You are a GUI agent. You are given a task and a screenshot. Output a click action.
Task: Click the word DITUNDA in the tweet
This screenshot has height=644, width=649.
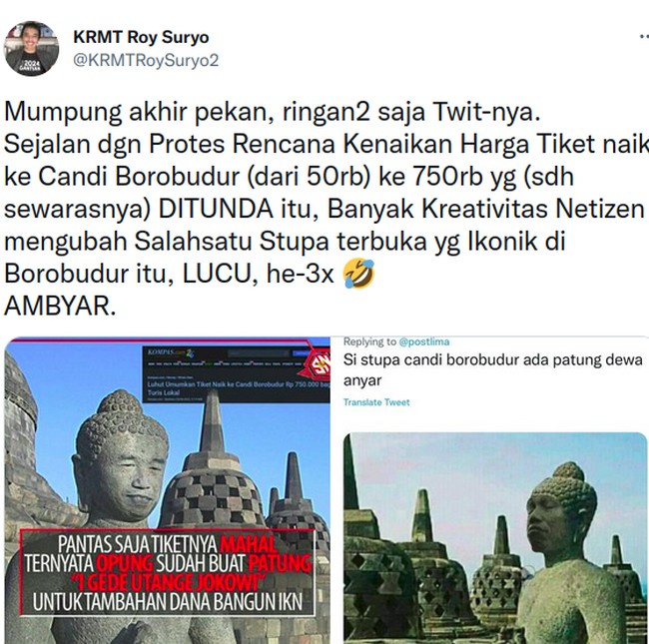(x=216, y=209)
